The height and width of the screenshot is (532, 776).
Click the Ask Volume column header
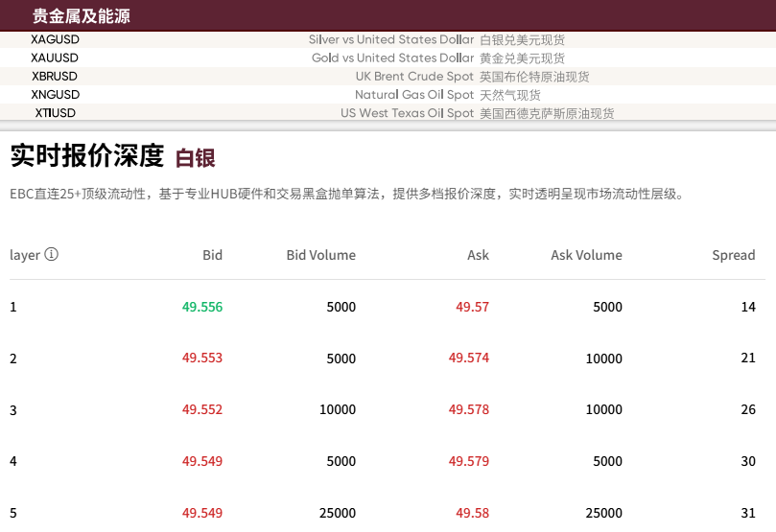[x=586, y=255]
